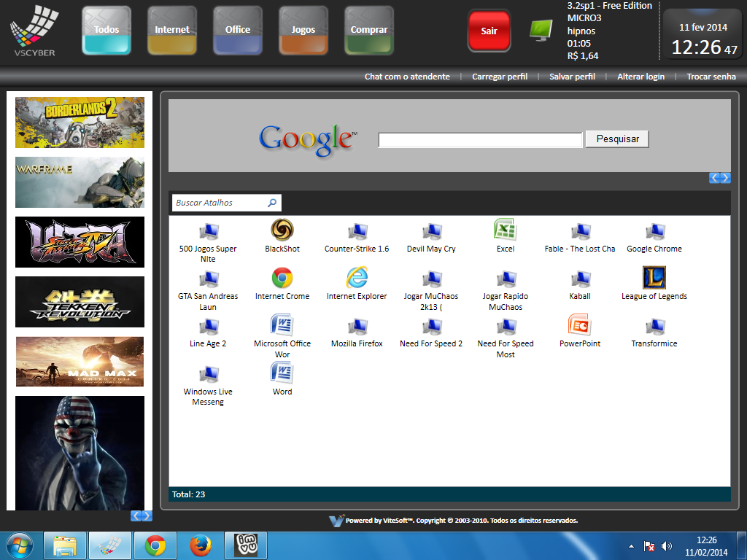Launch Need For Speed 2 shortcut
The image size is (747, 560).
coord(431,332)
